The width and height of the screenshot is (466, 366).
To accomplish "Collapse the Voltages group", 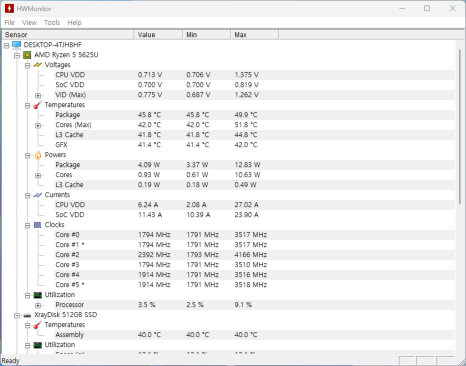I will [28, 66].
